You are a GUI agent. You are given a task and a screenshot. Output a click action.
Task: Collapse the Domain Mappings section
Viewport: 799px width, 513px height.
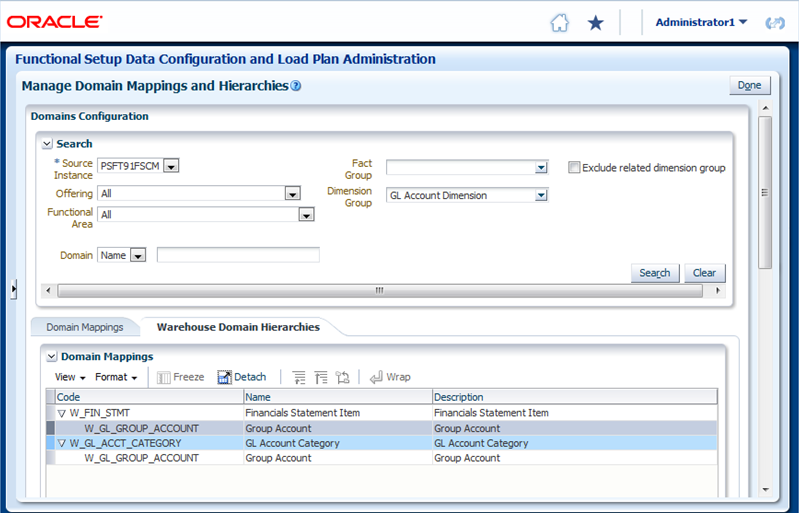(51, 357)
